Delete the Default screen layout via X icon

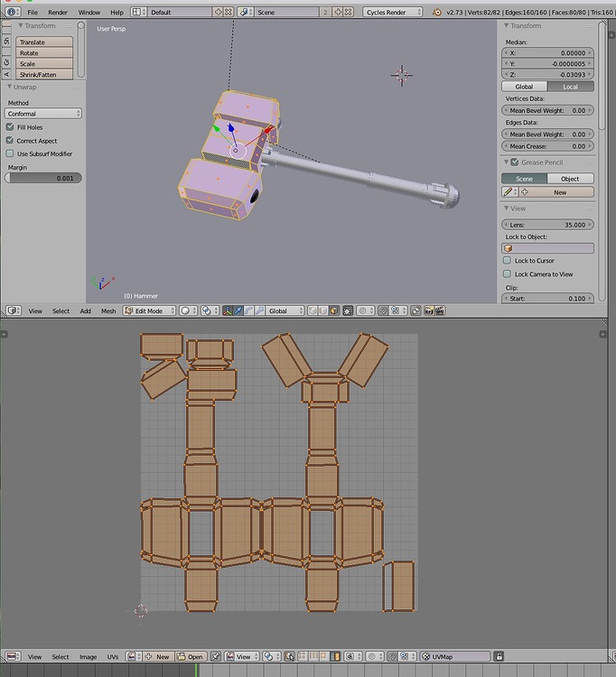point(229,12)
